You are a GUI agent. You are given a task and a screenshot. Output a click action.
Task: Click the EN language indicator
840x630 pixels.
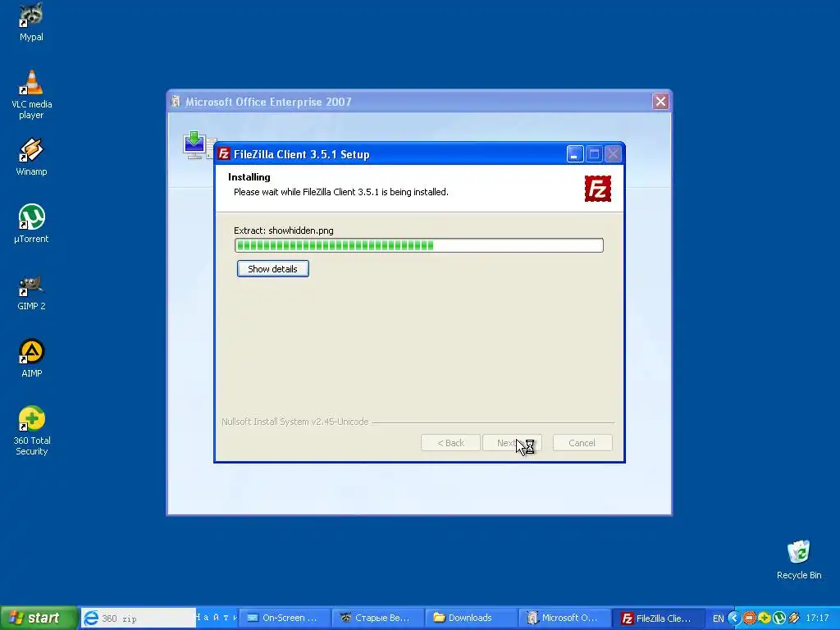719,619
